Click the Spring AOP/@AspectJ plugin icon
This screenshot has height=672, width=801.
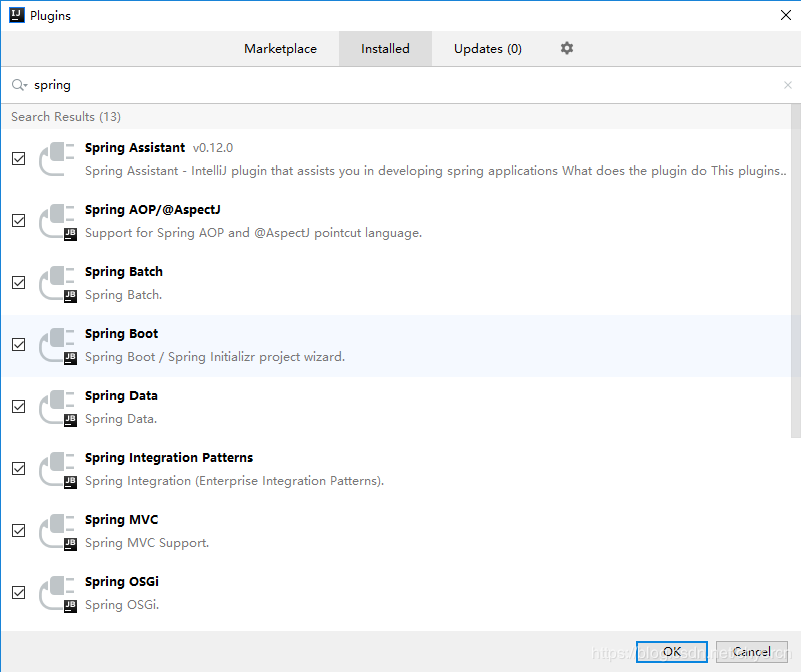[57, 220]
